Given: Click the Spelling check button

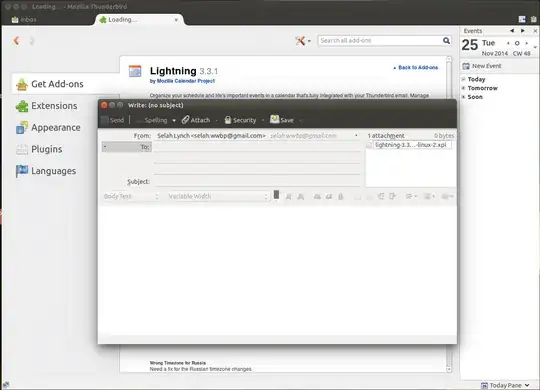Looking at the screenshot, I should (152, 120).
